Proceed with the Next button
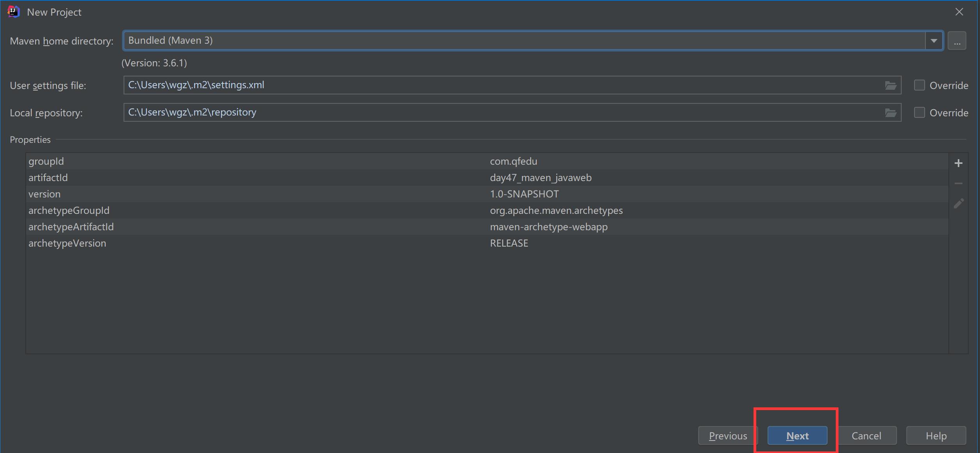This screenshot has height=453, width=980. tap(797, 435)
